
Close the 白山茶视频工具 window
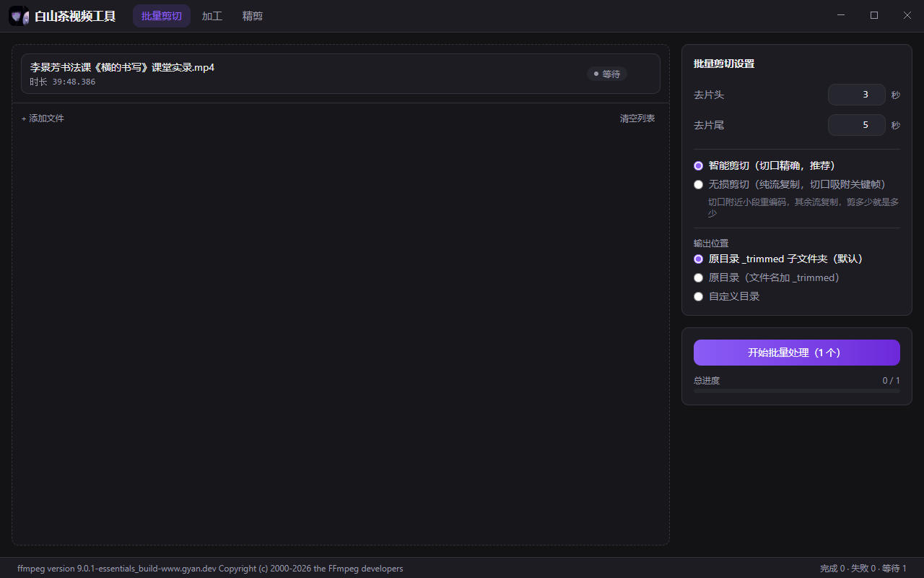tap(907, 15)
